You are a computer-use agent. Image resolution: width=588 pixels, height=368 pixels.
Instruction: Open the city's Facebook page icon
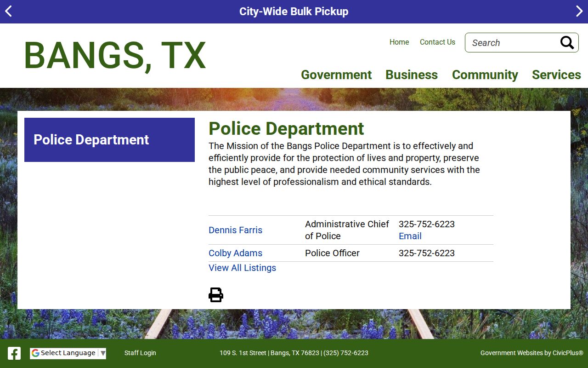[x=14, y=353]
